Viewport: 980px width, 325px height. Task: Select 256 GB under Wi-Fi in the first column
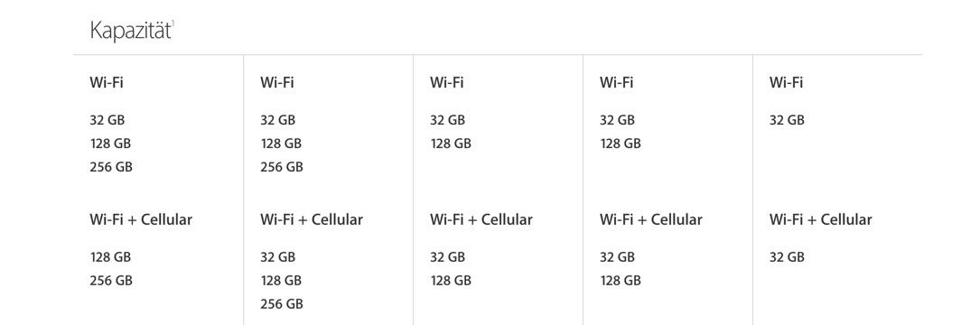point(111,168)
